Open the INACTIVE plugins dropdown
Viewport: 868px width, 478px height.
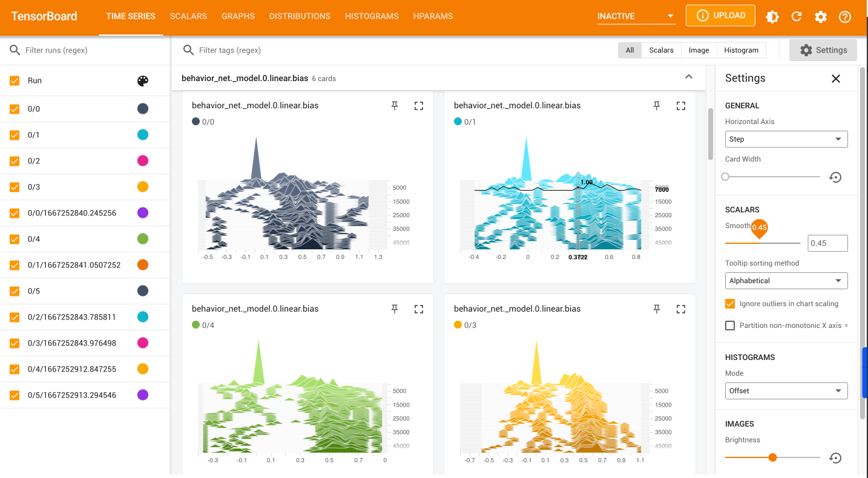pyautogui.click(x=636, y=16)
